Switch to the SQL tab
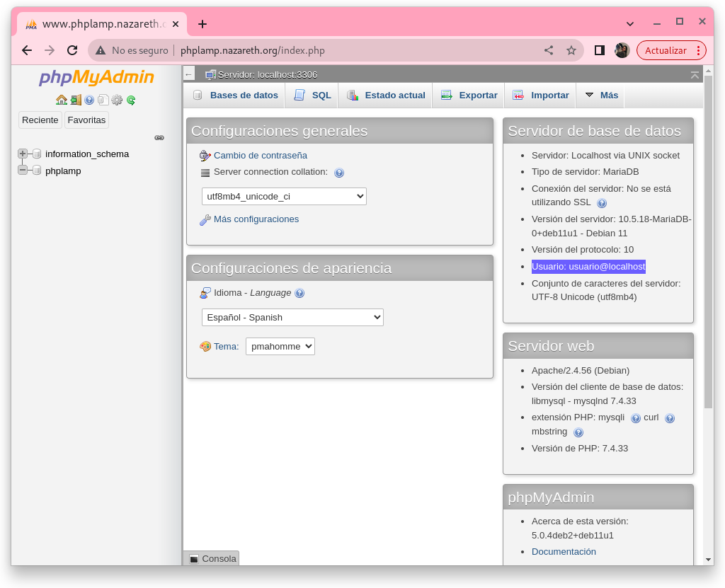This screenshot has width=725, height=588. click(313, 95)
